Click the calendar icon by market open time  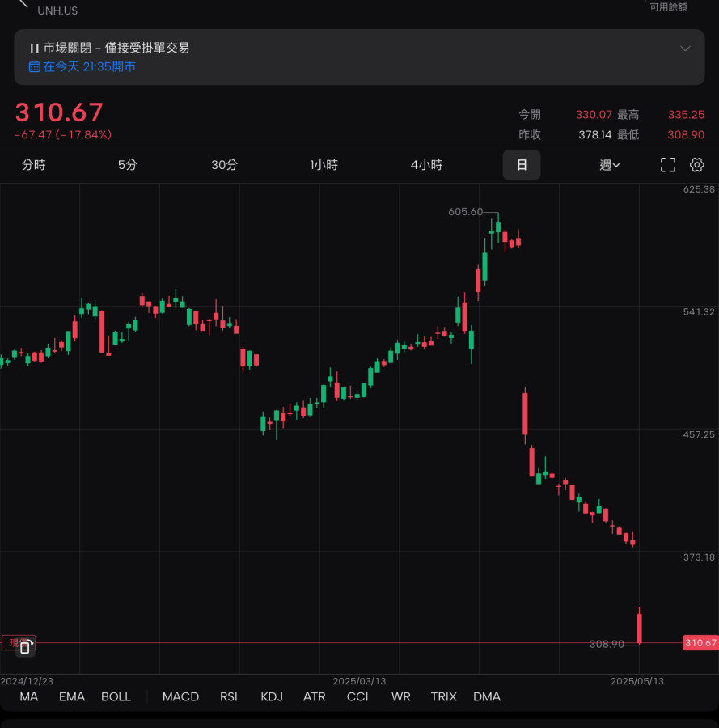point(34,67)
